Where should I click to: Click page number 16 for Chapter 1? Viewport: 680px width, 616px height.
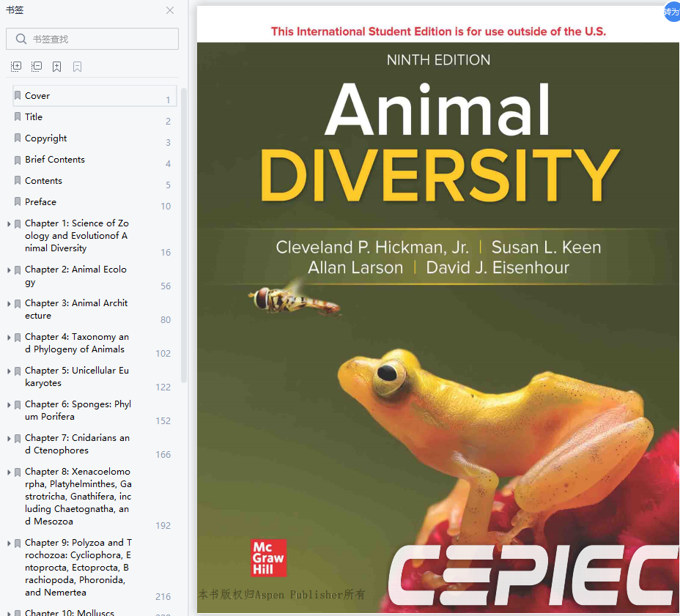click(x=166, y=252)
